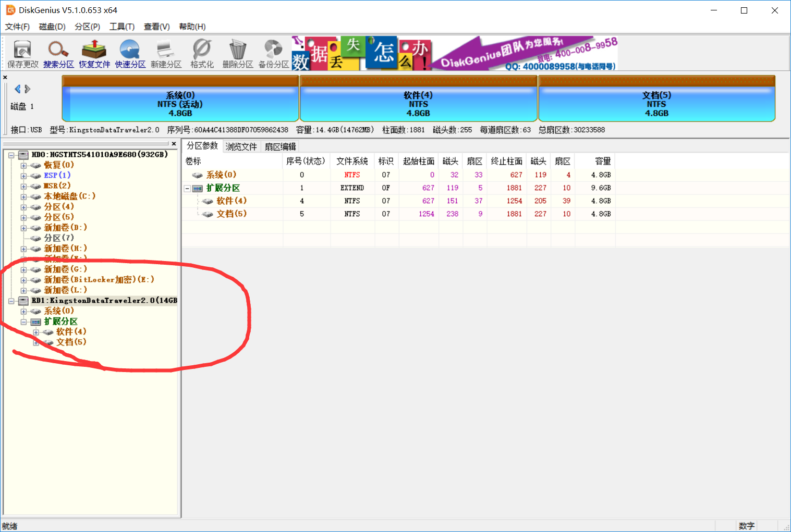Screen dimensions: 791x532
Task: Go to previous disk with left arrow
Action: pos(18,89)
